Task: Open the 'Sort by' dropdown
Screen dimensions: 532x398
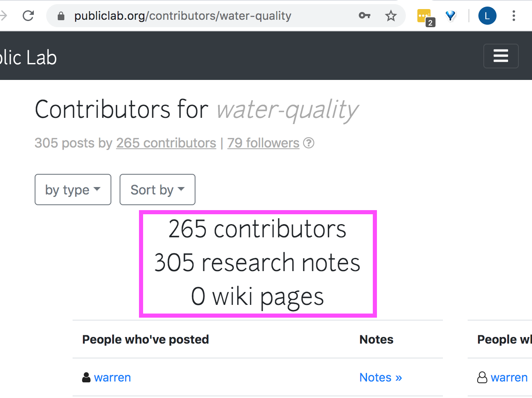Action: 157,190
